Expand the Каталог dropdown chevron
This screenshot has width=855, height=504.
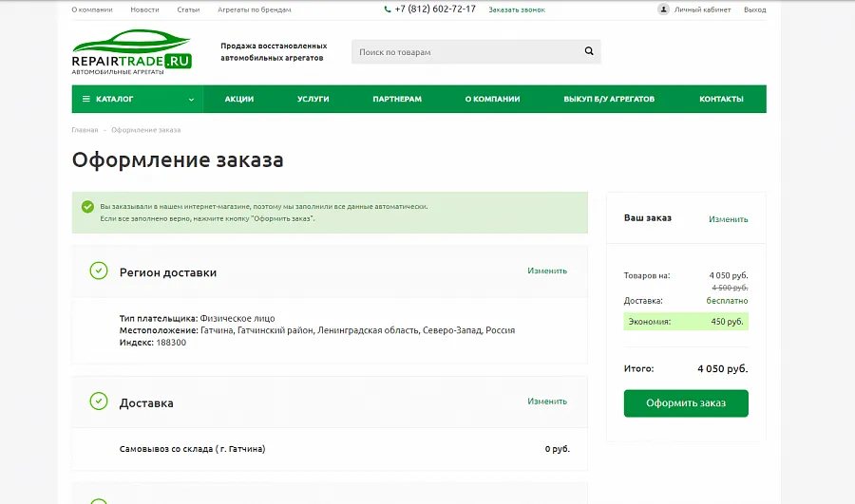(191, 100)
